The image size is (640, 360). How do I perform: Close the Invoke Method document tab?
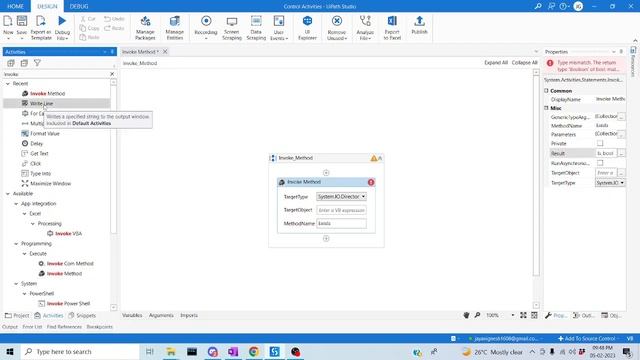tap(165, 51)
